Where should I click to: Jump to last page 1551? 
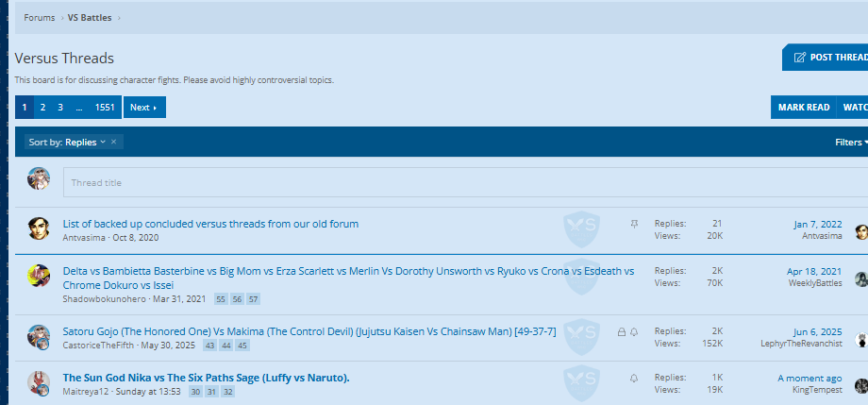105,108
